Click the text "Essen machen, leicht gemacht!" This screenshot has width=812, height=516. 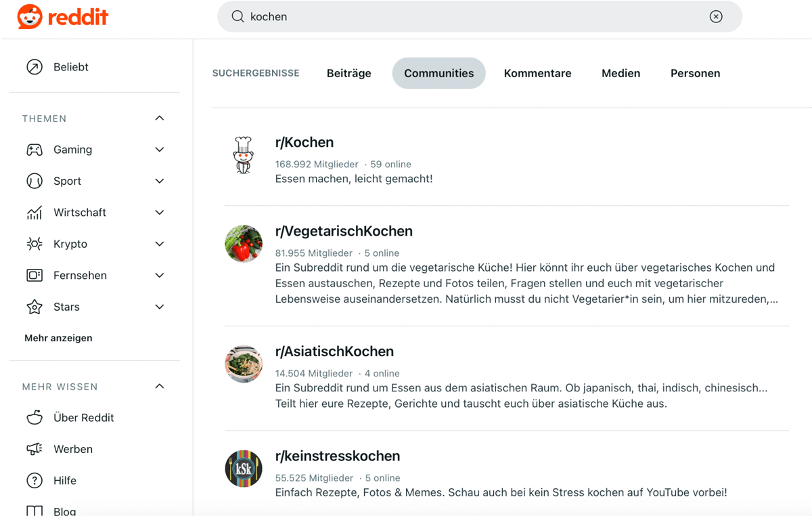[x=354, y=179]
